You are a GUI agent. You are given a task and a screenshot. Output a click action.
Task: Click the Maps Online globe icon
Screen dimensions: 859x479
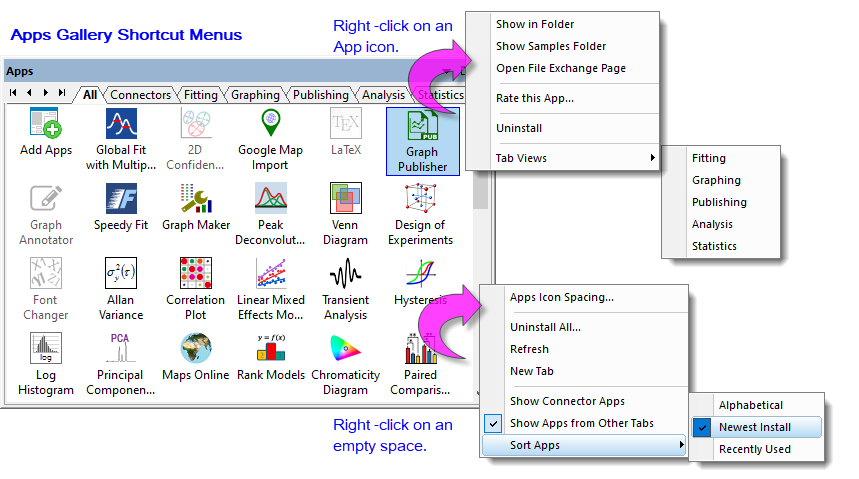point(195,348)
